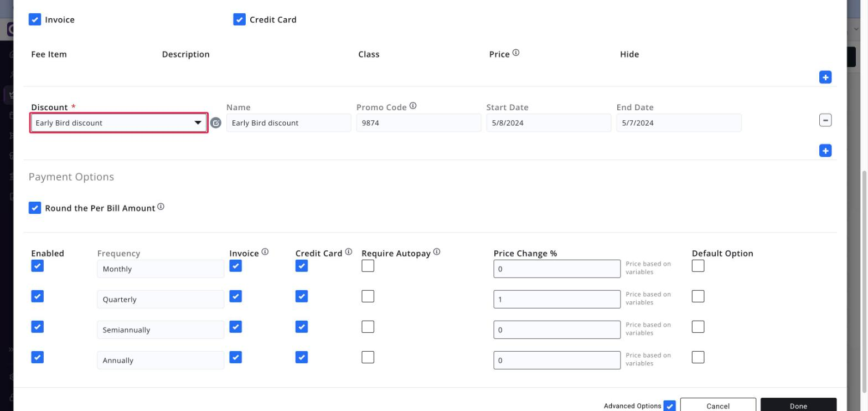The image size is (868, 411).
Task: Edit Quarterly Price Change % field
Action: point(557,299)
